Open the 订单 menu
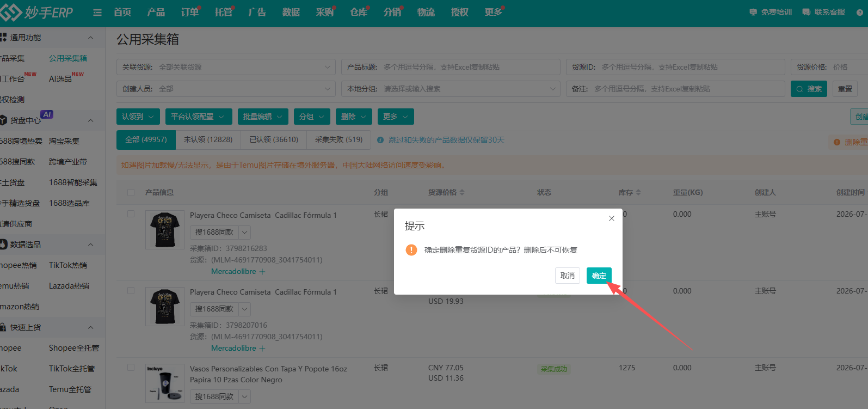Image resolution: width=868 pixels, height=409 pixels. click(x=190, y=12)
